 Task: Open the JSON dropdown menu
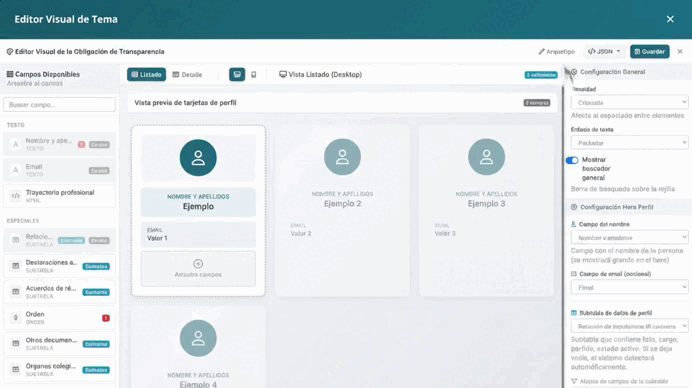[604, 52]
